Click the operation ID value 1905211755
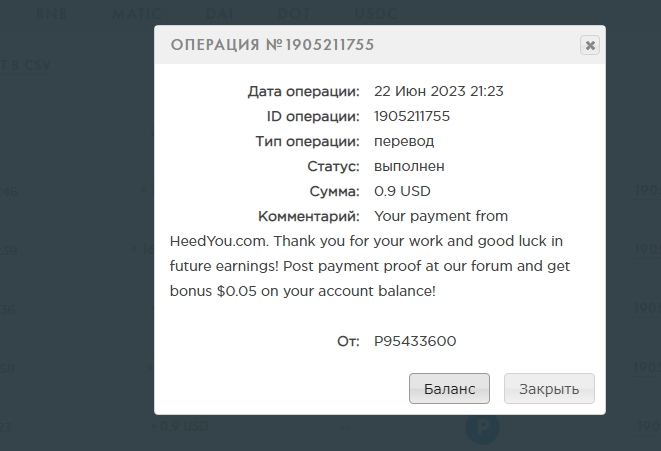 click(411, 116)
